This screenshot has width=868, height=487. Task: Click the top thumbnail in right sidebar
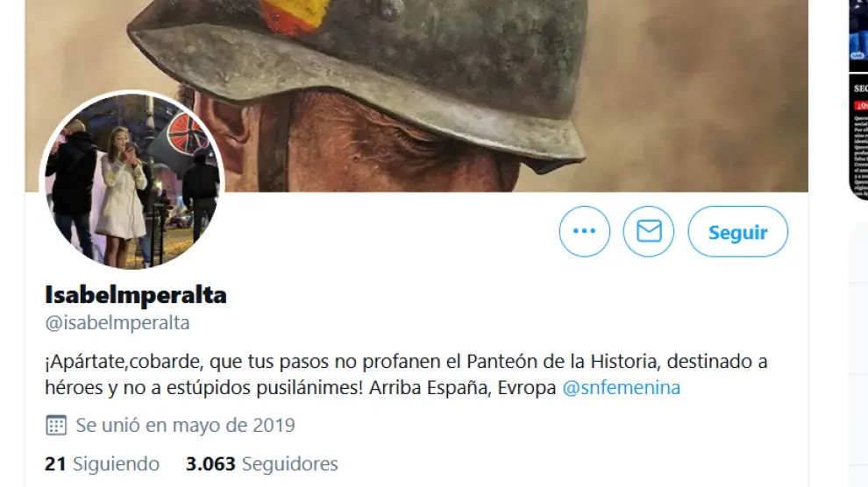pyautogui.click(x=858, y=34)
